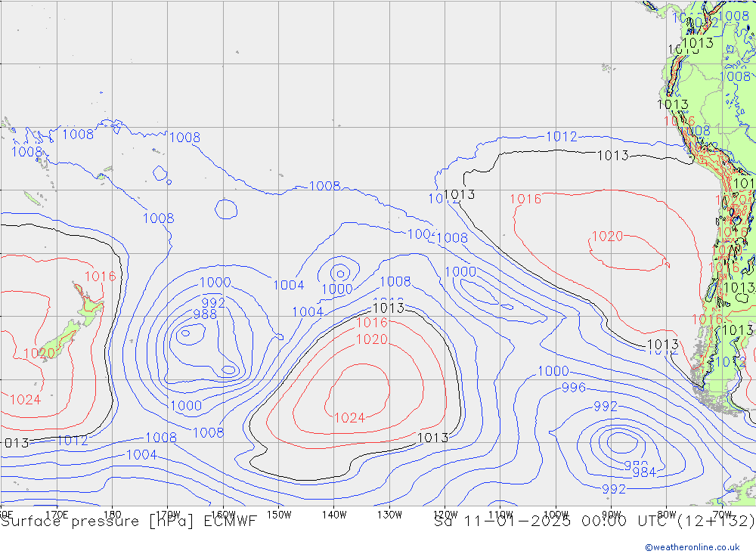This screenshot has width=756, height=554.
Task: Click the small closed low center near 140W
Action: pos(339,273)
